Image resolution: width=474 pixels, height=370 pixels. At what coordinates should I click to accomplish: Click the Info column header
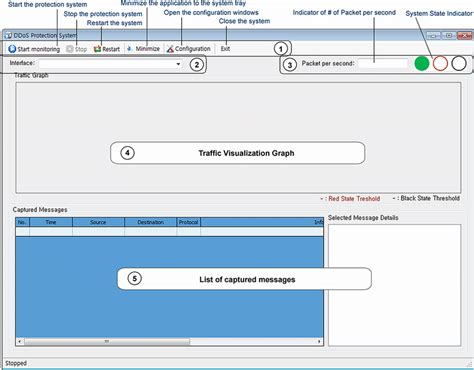262,222
